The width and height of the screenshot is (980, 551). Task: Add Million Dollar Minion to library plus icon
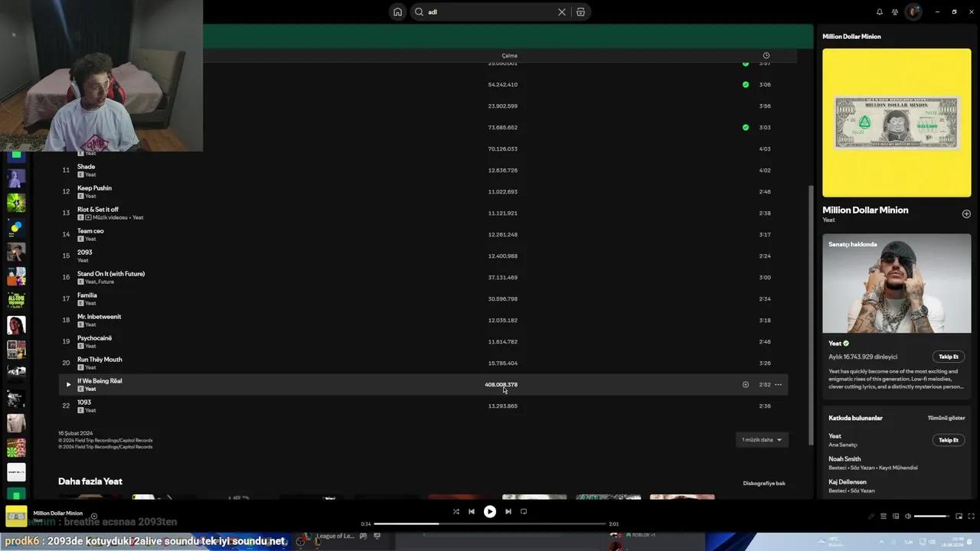pyautogui.click(x=966, y=214)
